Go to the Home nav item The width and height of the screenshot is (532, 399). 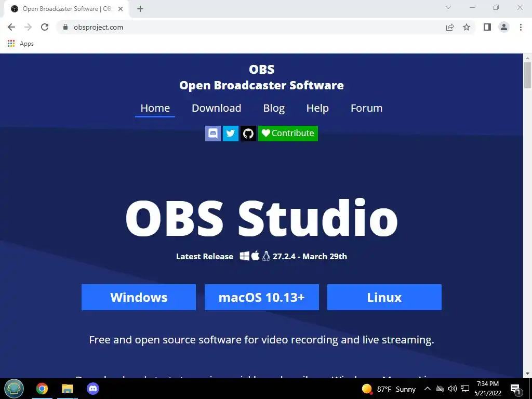tap(155, 108)
